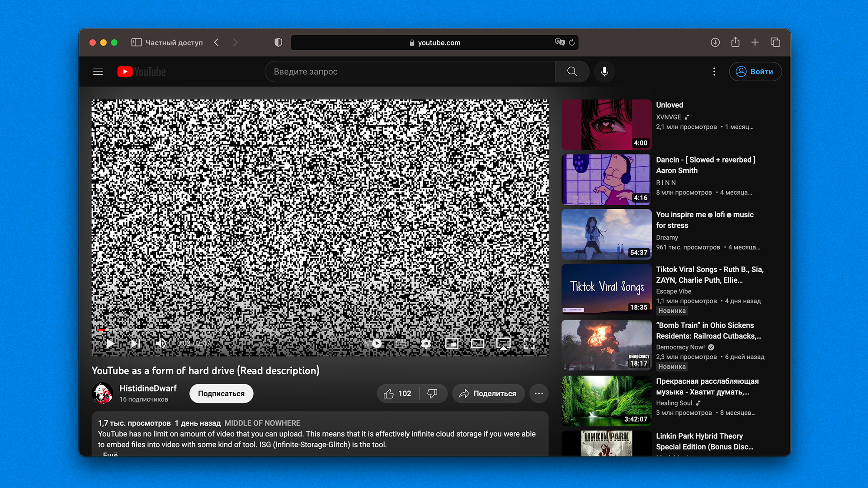The image size is (868, 488).
Task: Open the YouTube hamburger guide menu
Action: click(98, 71)
